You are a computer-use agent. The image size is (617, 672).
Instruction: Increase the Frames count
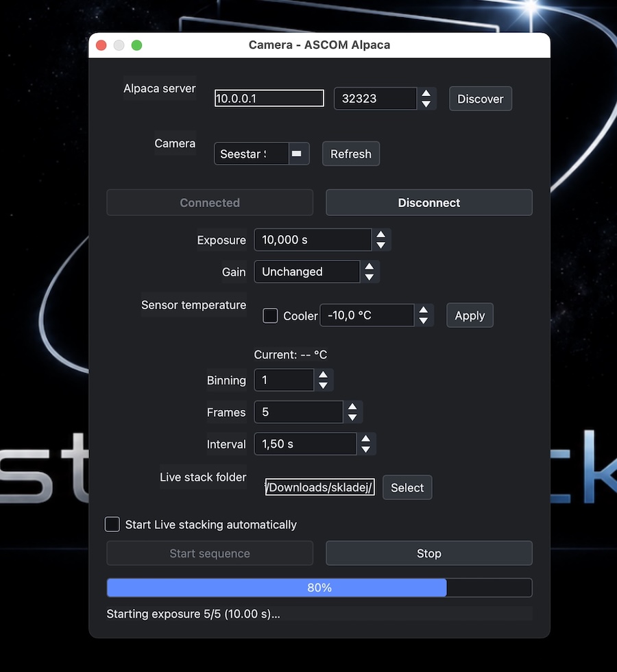coord(352,407)
